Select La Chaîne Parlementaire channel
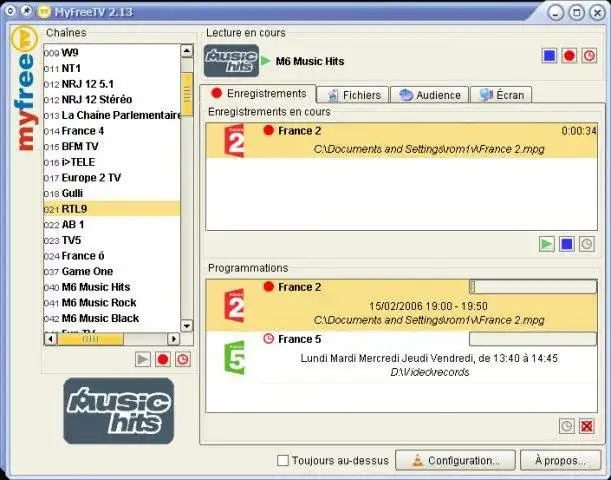Screen dimensions: 611x480 tap(112, 115)
